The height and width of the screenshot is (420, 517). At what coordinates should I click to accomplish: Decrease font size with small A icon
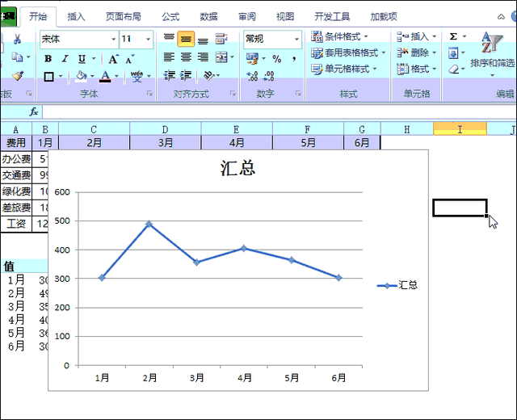click(129, 59)
